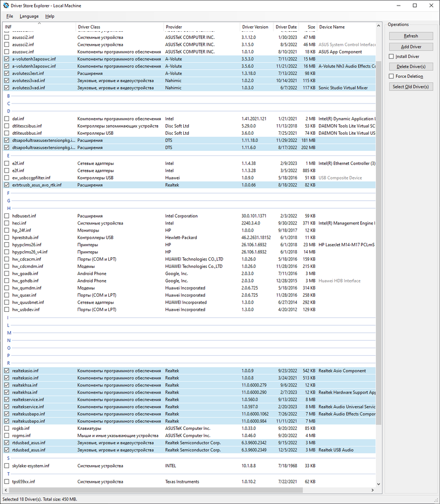The image size is (440, 504).
Task: Toggle the Install Driver checkbox
Action: pos(391,56)
